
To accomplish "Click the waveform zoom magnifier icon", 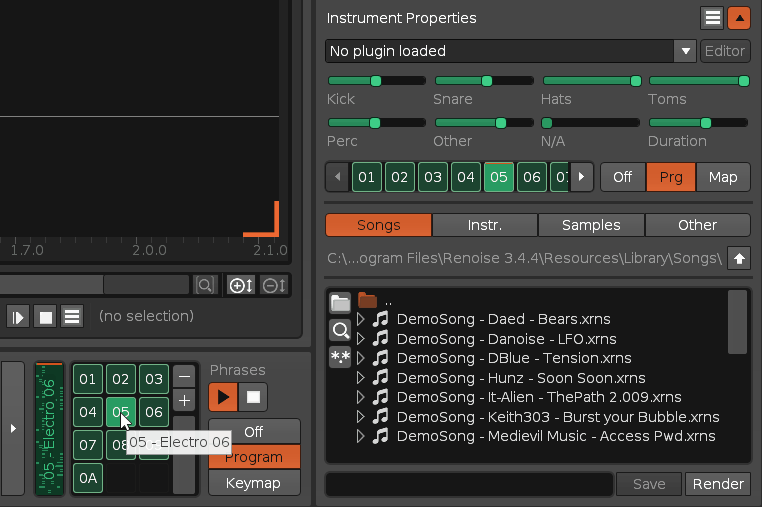I will 205,285.
